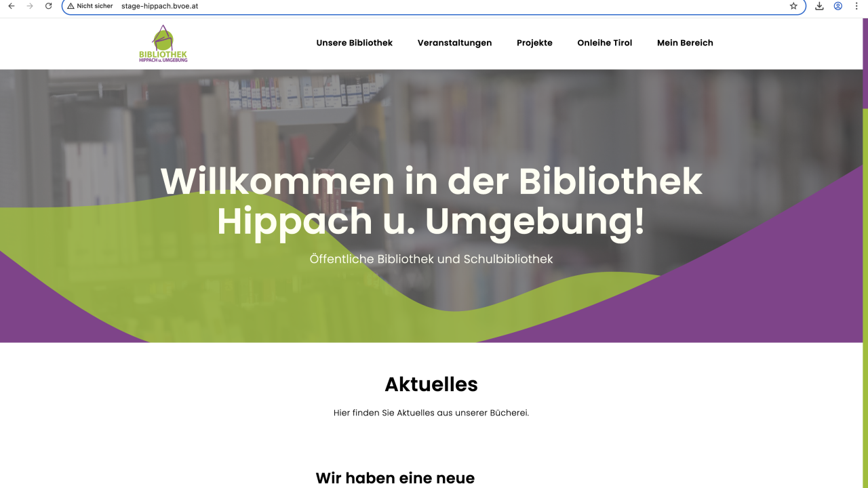This screenshot has width=868, height=488.
Task: Go to Mein Bereich
Action: (x=685, y=43)
